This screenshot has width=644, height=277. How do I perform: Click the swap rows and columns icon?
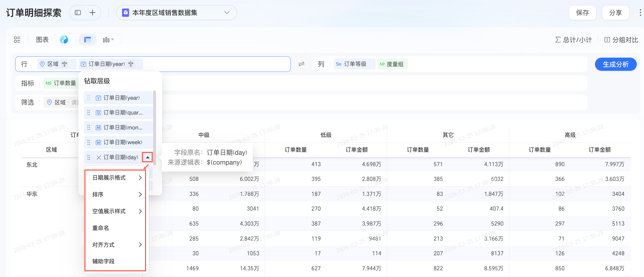coord(301,64)
